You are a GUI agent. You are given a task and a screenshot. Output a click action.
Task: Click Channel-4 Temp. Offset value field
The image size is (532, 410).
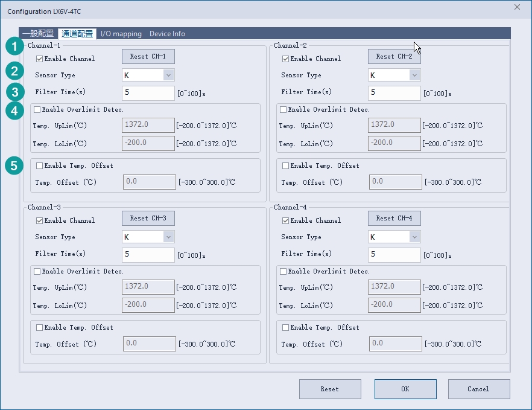tap(396, 344)
